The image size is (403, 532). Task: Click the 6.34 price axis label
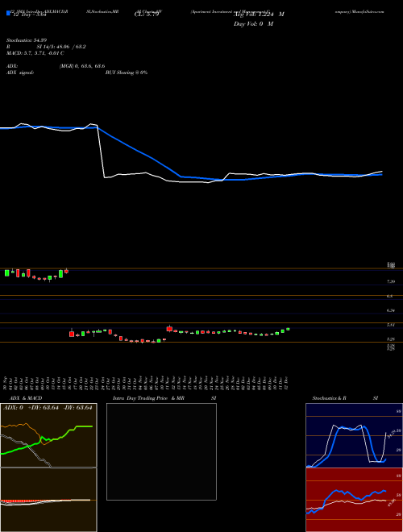pos(390,310)
